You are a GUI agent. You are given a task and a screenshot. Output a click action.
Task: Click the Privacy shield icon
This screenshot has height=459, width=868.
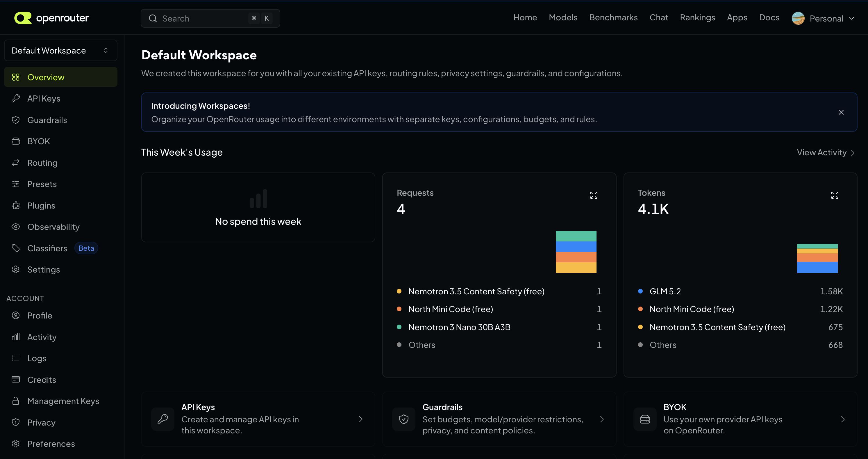[x=16, y=423]
